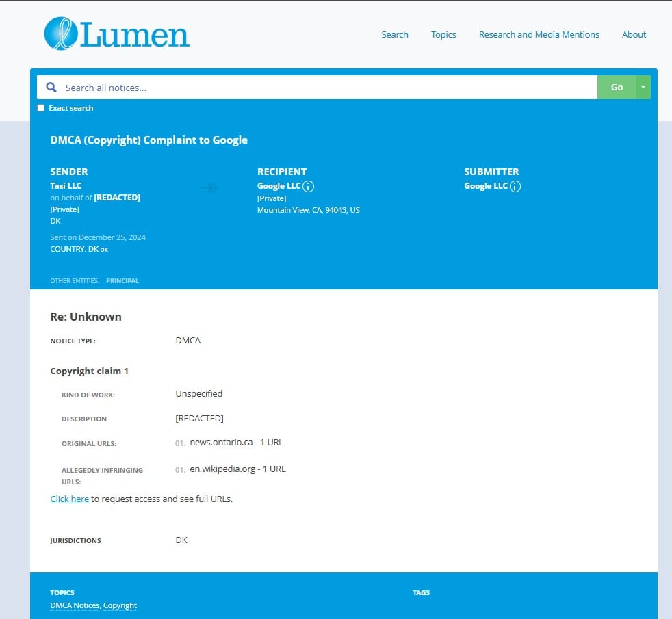Viewport: 672px width, 619px height.
Task: Select the 'Unspecified' kind of work value
Action: [x=199, y=394]
